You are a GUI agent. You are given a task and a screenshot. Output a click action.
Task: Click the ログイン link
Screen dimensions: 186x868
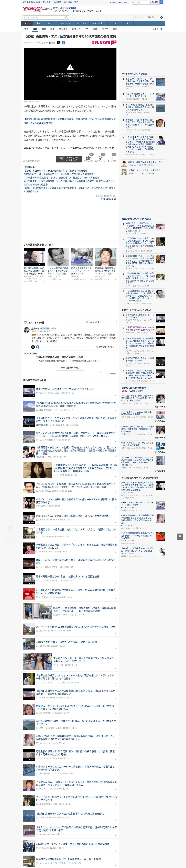pos(57,11)
